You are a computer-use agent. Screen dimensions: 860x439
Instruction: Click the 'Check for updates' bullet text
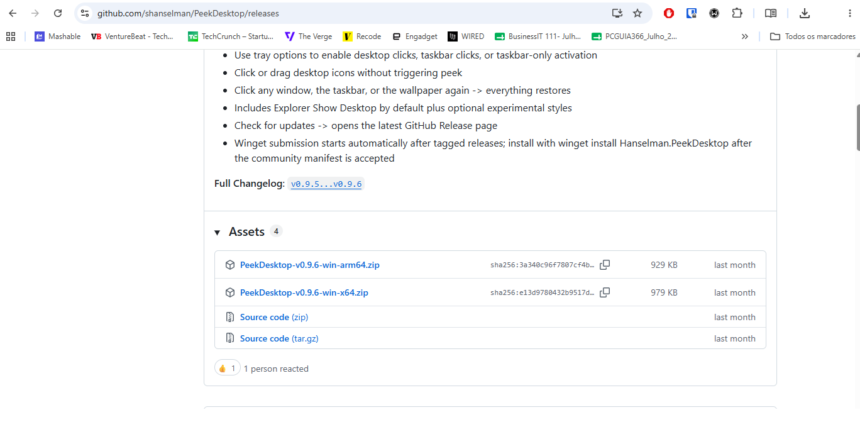366,126
